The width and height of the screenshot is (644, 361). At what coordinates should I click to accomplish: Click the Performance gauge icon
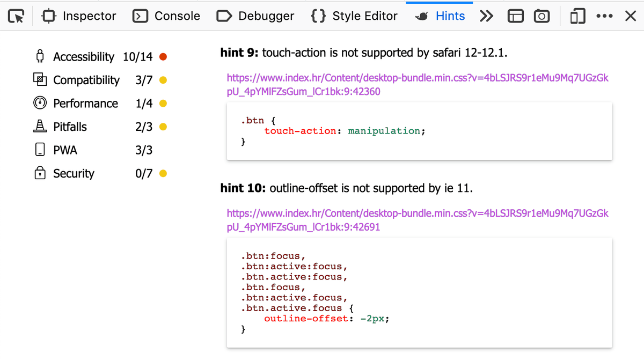point(40,103)
